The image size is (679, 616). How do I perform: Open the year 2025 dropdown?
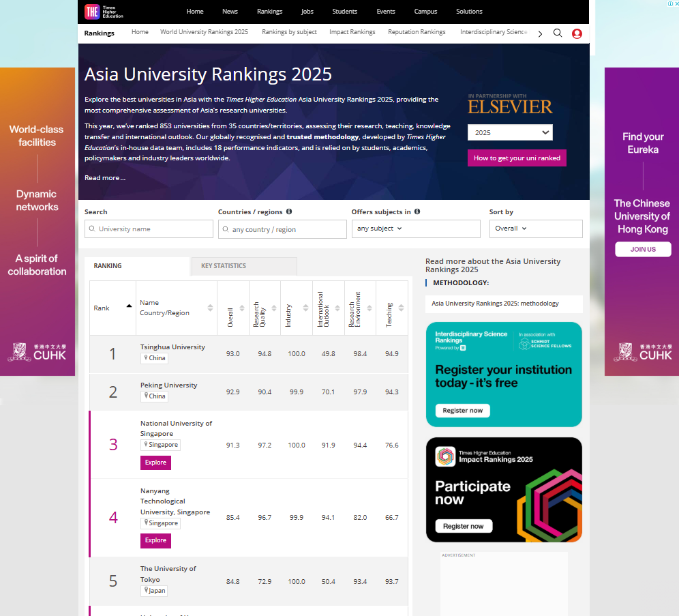point(510,132)
